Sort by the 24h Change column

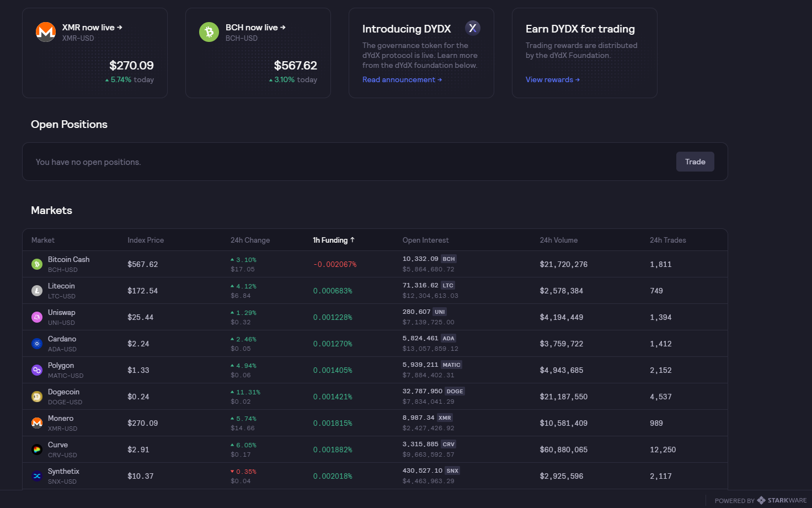point(250,240)
